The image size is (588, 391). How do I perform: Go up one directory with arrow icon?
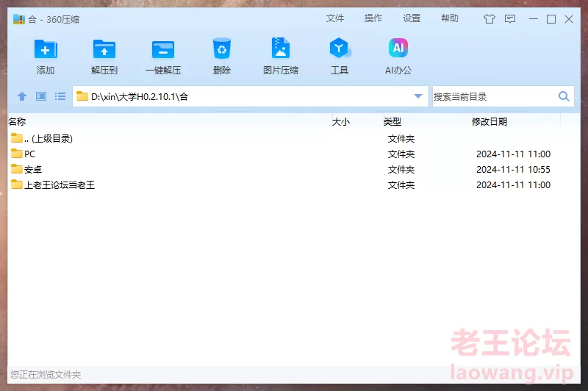coord(22,97)
